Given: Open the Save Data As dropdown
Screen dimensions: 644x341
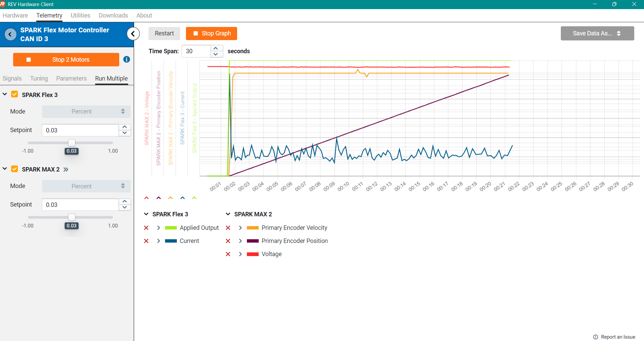Looking at the screenshot, I should pos(597,33).
